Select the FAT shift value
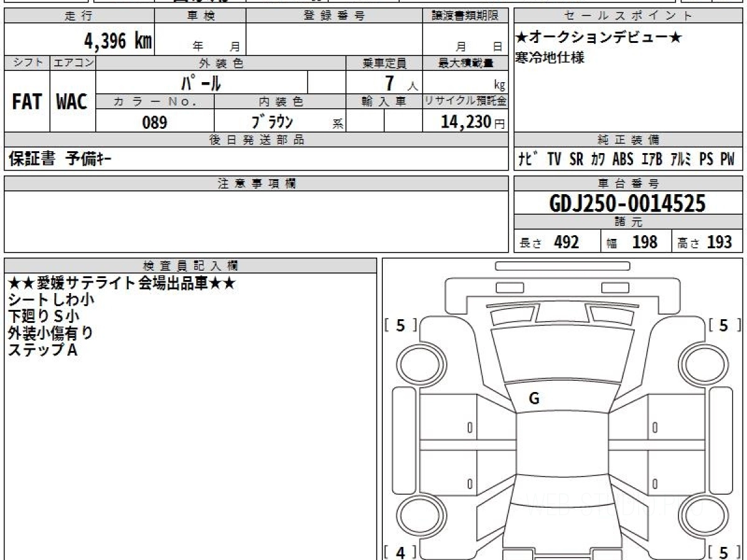Image resolution: width=747 pixels, height=560 pixels. [27, 102]
